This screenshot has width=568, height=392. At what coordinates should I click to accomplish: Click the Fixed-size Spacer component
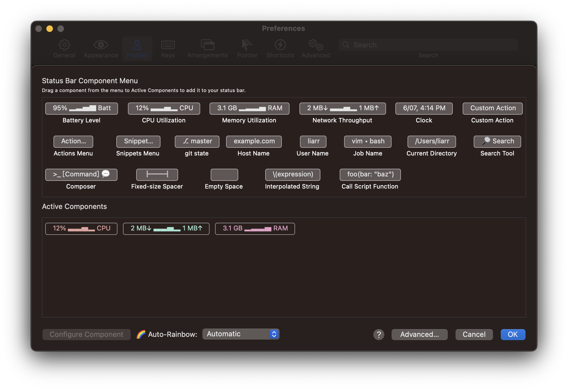pyautogui.click(x=156, y=174)
